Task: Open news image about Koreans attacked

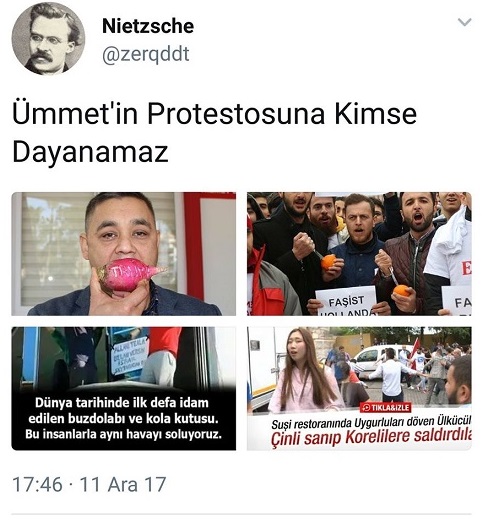Action: [x=359, y=388]
